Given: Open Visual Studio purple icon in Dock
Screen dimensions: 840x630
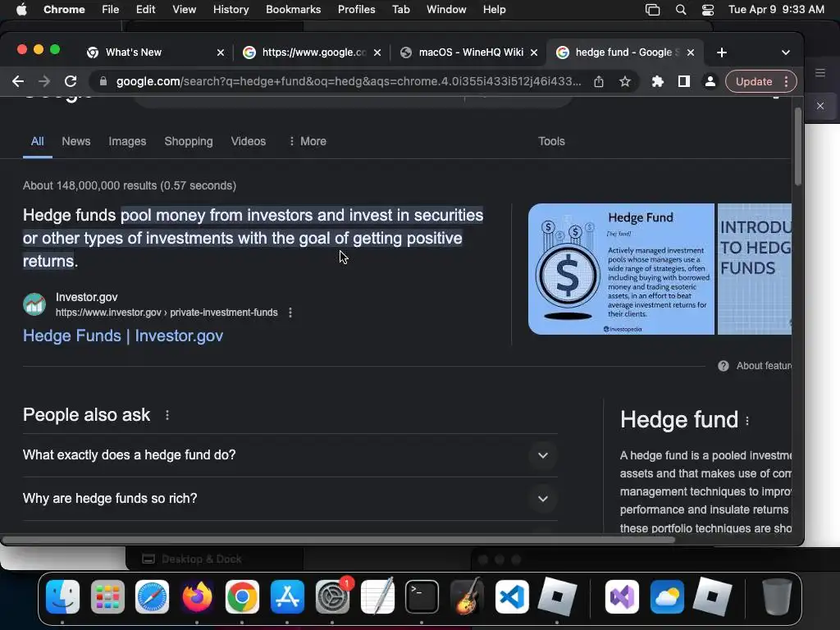Looking at the screenshot, I should tap(622, 596).
